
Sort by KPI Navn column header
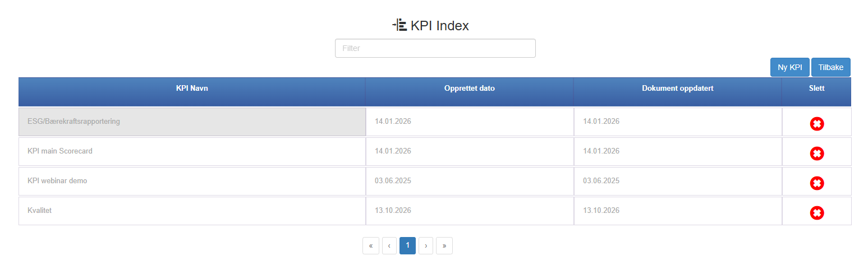[x=192, y=91]
